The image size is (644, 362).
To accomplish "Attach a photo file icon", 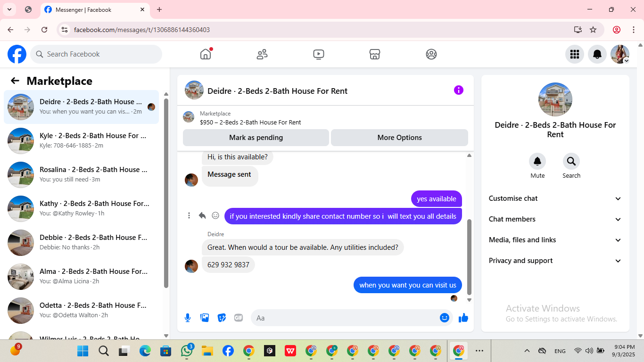I will (205, 318).
